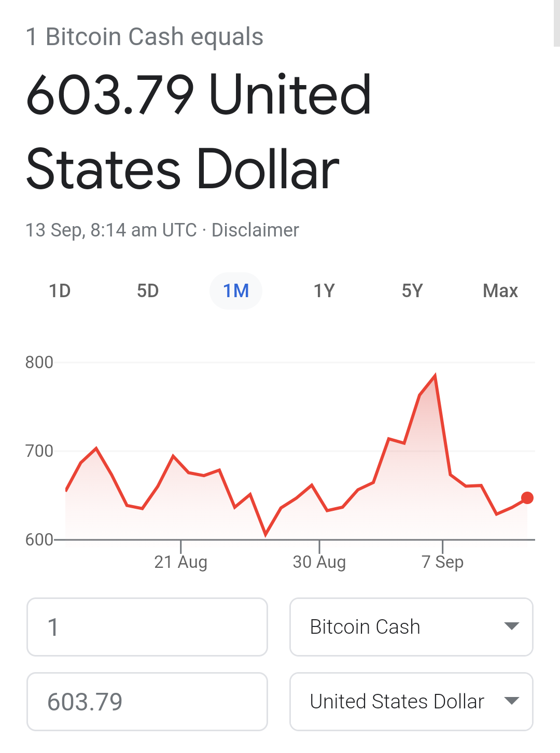
Task: Focus the 603.79 dollar amount field
Action: point(147,702)
